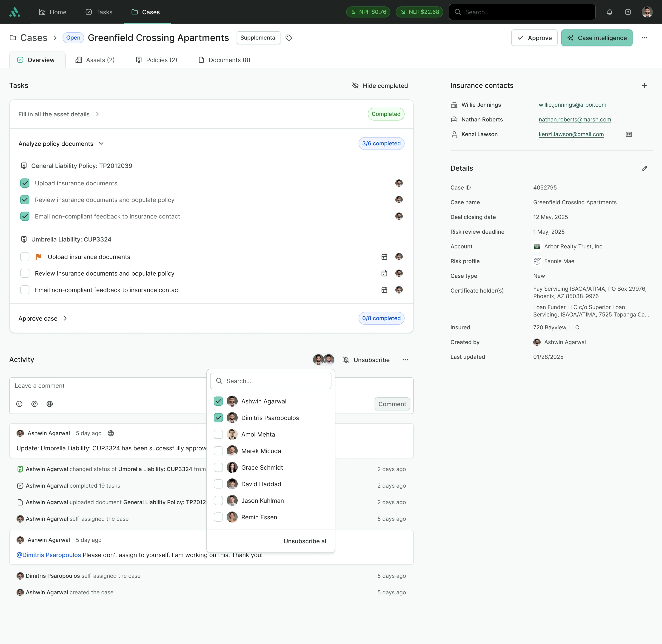The height and width of the screenshot is (644, 662).
Task: Collapse the Analyze policy documents section
Action: coord(101,144)
